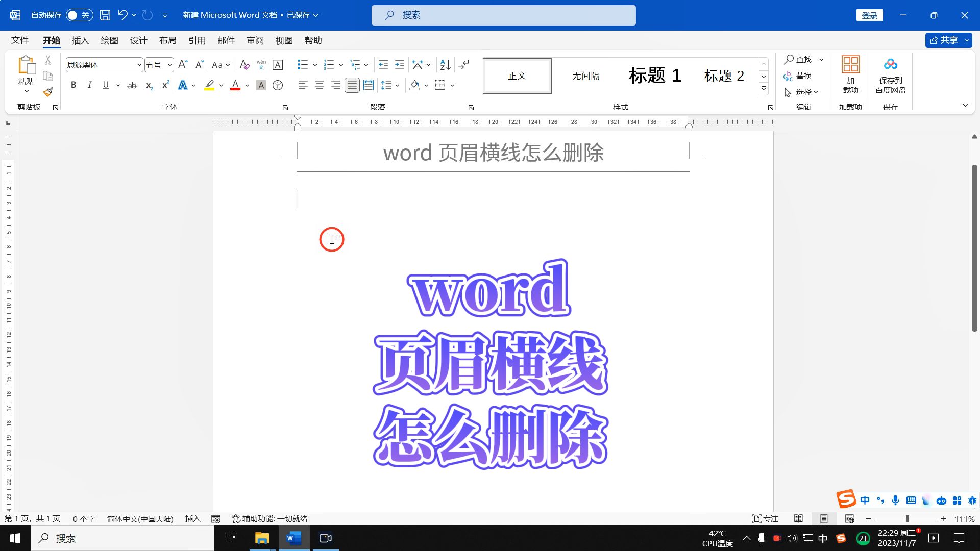Click the Word search box
The image size is (980, 551).
pos(504,15)
